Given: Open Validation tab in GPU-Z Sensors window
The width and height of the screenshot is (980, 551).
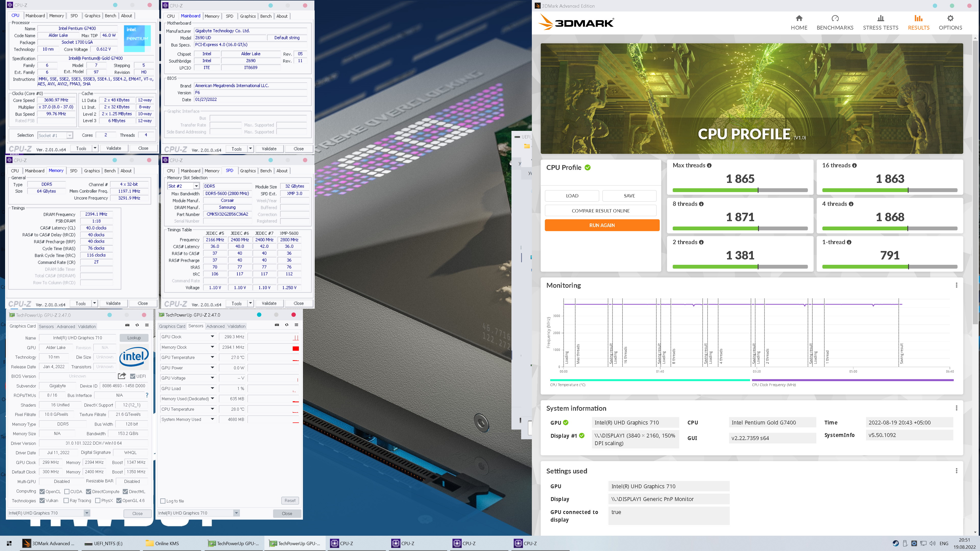Looking at the screenshot, I should click(236, 326).
